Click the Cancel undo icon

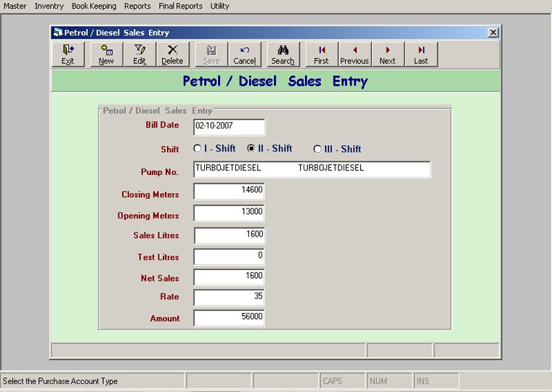(245, 54)
